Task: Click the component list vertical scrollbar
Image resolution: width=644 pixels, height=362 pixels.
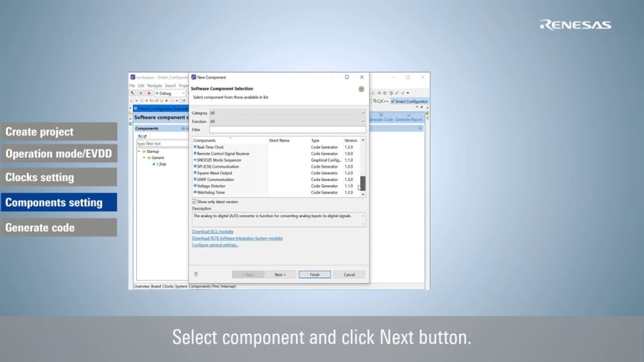Action: point(363,182)
